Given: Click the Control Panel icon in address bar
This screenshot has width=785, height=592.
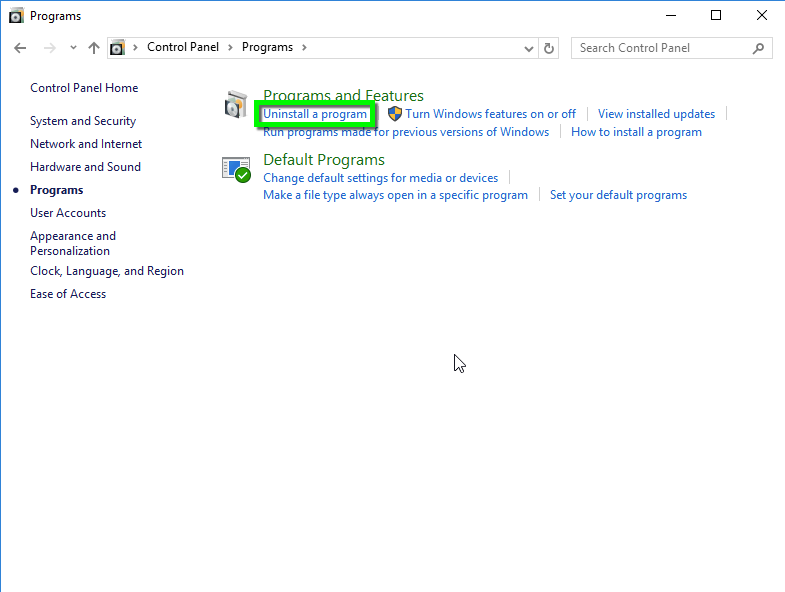Looking at the screenshot, I should pyautogui.click(x=117, y=48).
